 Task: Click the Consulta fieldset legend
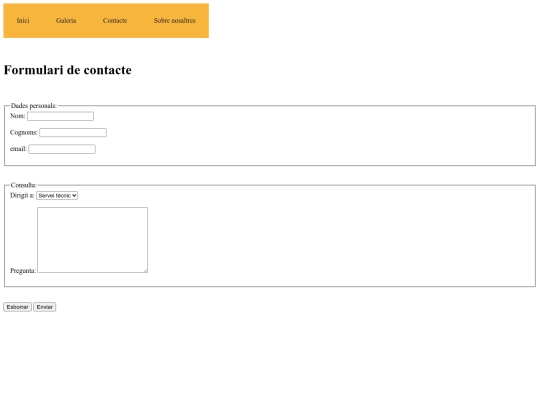[23, 185]
